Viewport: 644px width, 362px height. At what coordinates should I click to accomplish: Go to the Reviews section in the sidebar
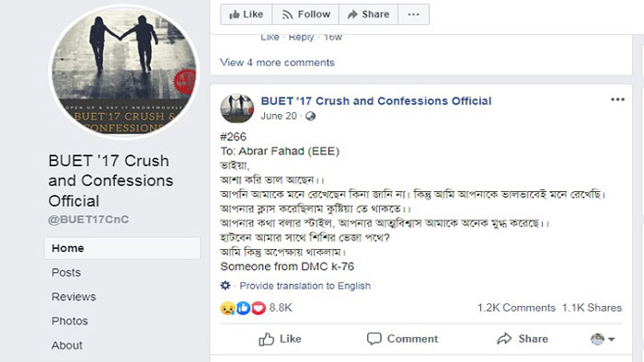[x=74, y=297]
